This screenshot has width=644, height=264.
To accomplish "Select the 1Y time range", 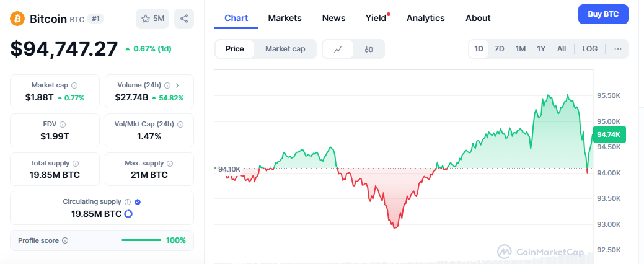I will click(x=541, y=49).
